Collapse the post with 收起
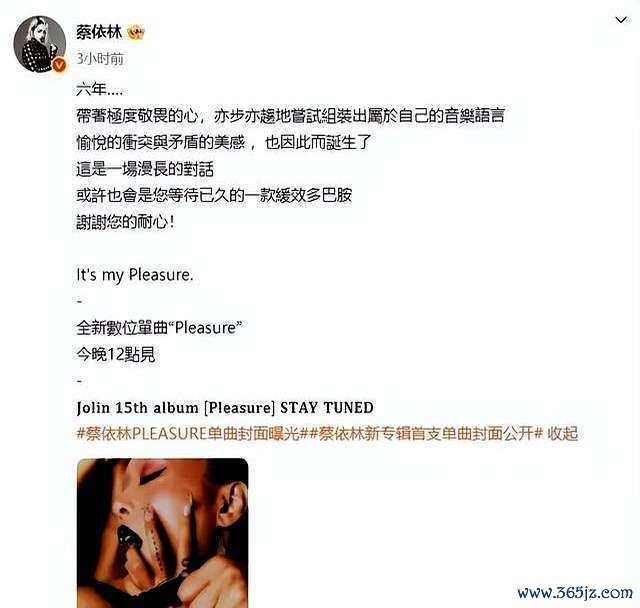The height and width of the screenshot is (608, 640). (562, 434)
